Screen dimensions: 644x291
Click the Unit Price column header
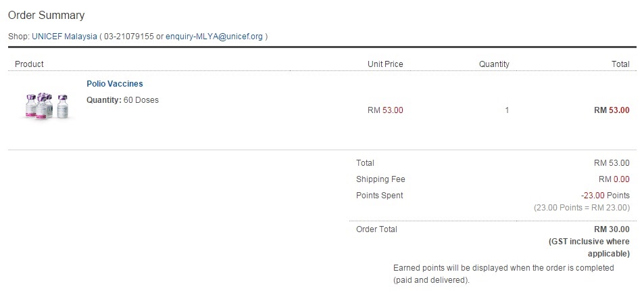point(385,64)
